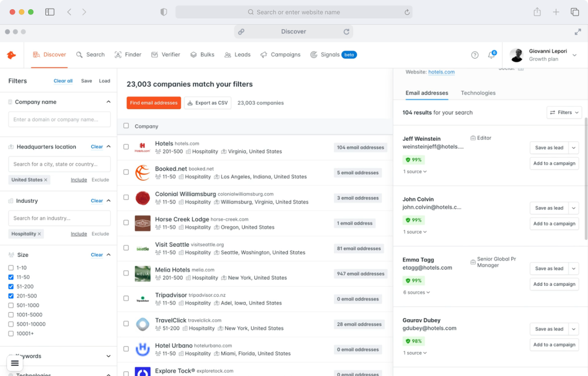Viewport: 588px width, 376px height.
Task: Expand the Keywords filter section
Action: (x=109, y=356)
